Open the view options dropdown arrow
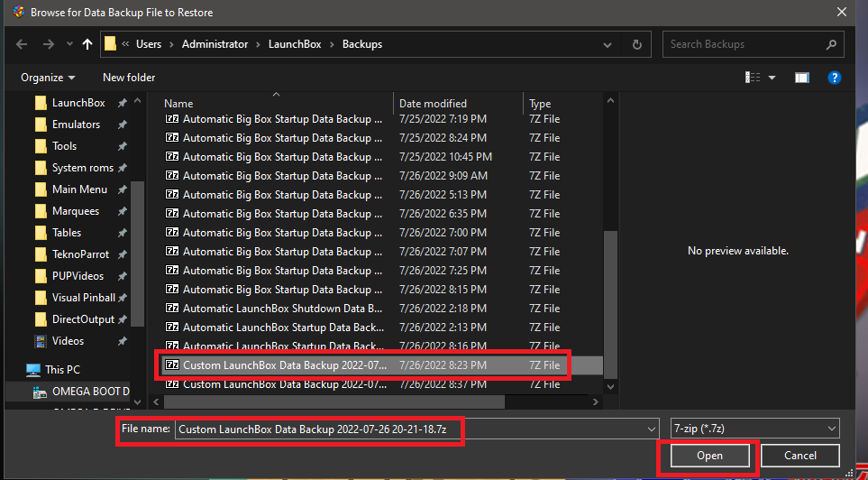Viewport: 868px width, 480px height. [772, 78]
